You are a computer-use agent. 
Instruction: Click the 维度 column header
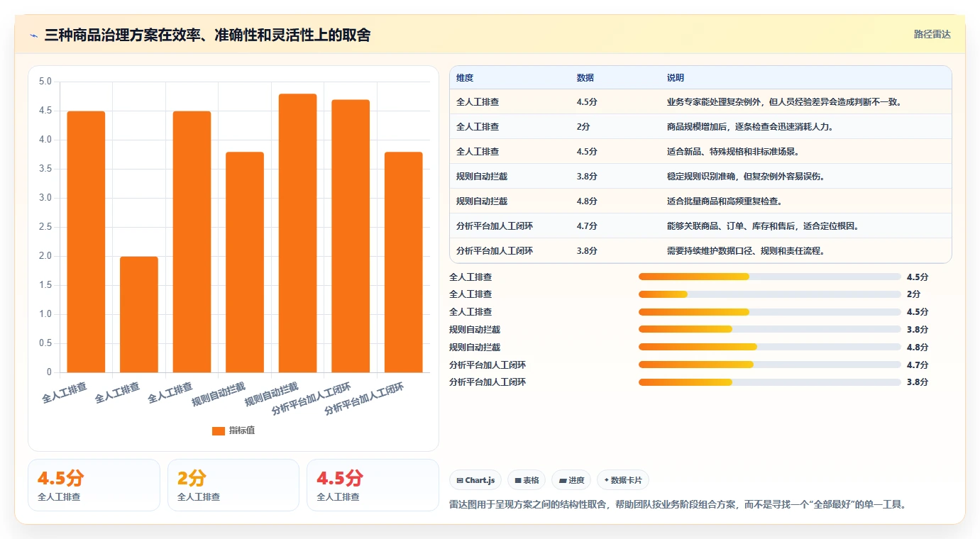click(x=465, y=77)
